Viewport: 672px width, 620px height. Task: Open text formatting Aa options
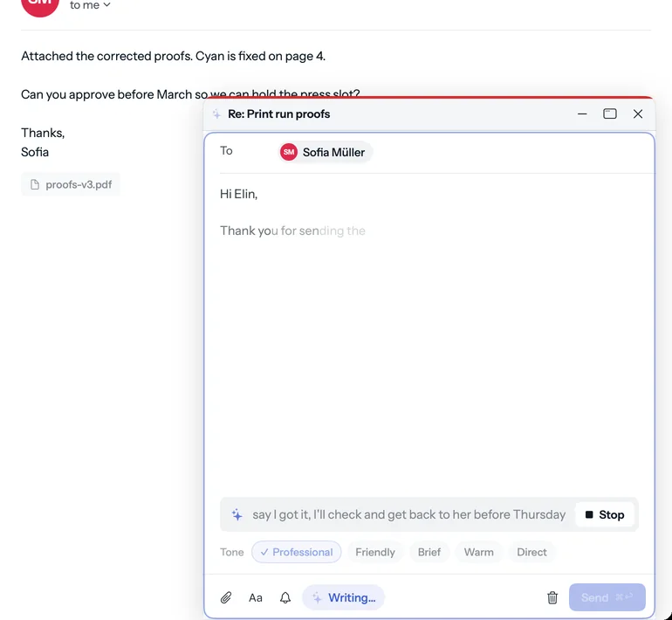click(256, 597)
